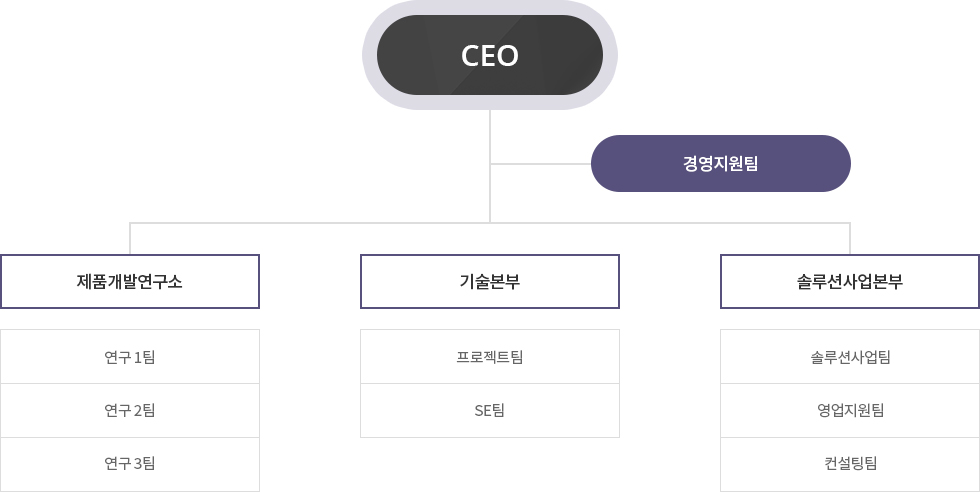Click the 솔루션사업팀 entry

[850, 356]
